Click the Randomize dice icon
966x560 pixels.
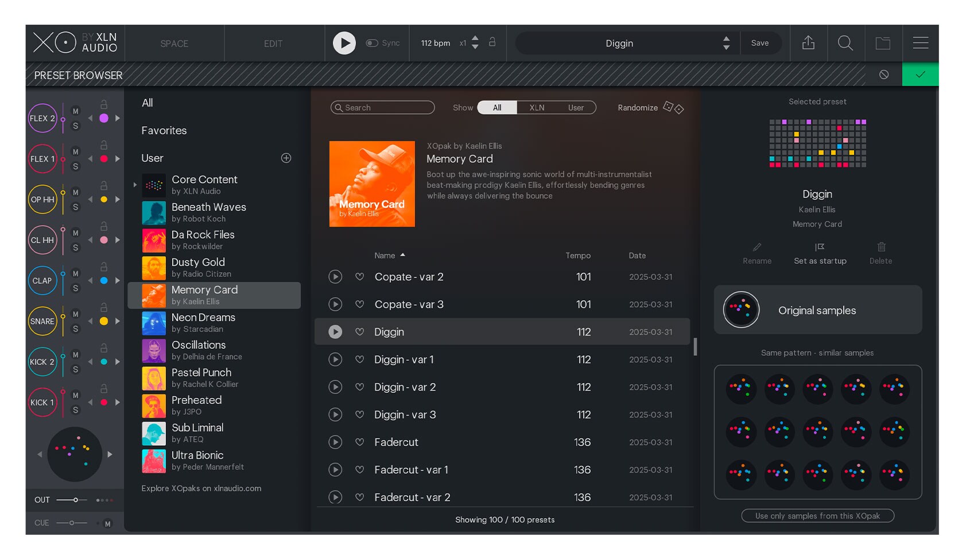(x=673, y=108)
